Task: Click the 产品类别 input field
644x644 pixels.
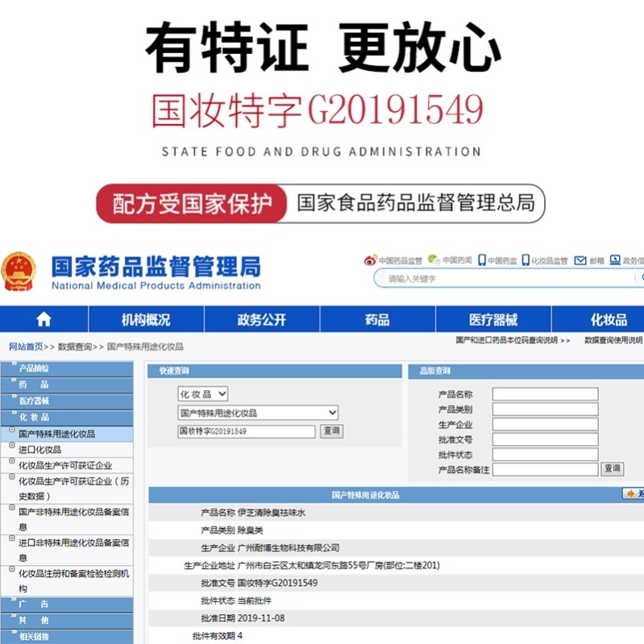Action: point(545,409)
